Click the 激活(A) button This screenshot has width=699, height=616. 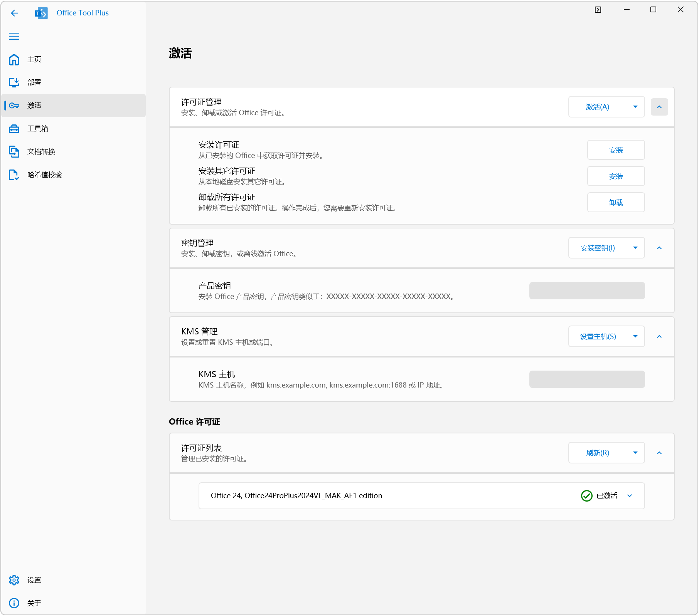click(x=597, y=107)
